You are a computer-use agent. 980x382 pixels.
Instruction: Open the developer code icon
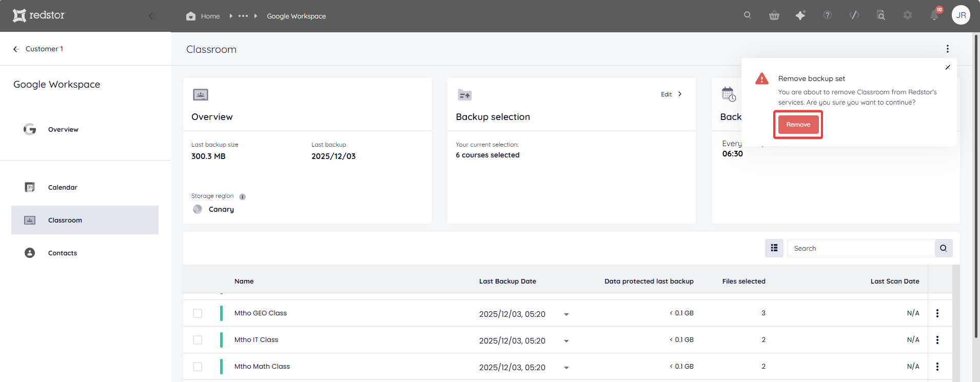[x=854, y=15]
